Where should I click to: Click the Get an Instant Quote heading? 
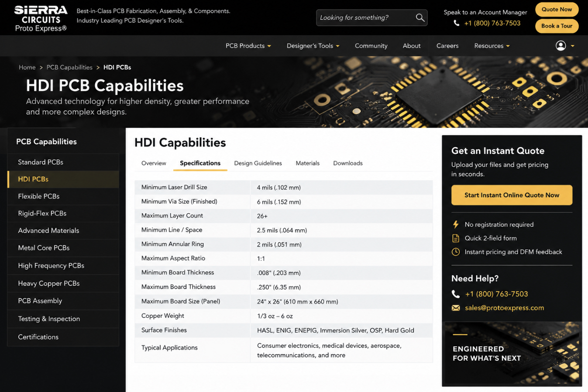click(498, 151)
